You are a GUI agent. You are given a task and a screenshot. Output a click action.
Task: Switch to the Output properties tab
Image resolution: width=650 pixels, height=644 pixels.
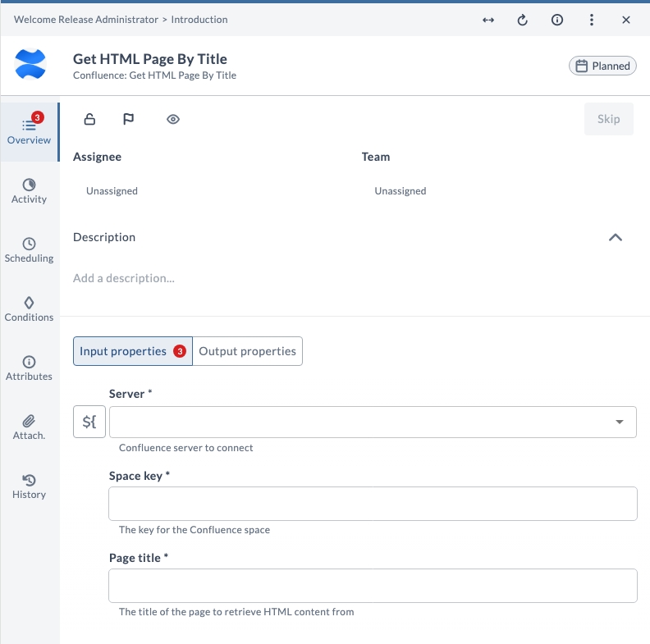pos(248,351)
